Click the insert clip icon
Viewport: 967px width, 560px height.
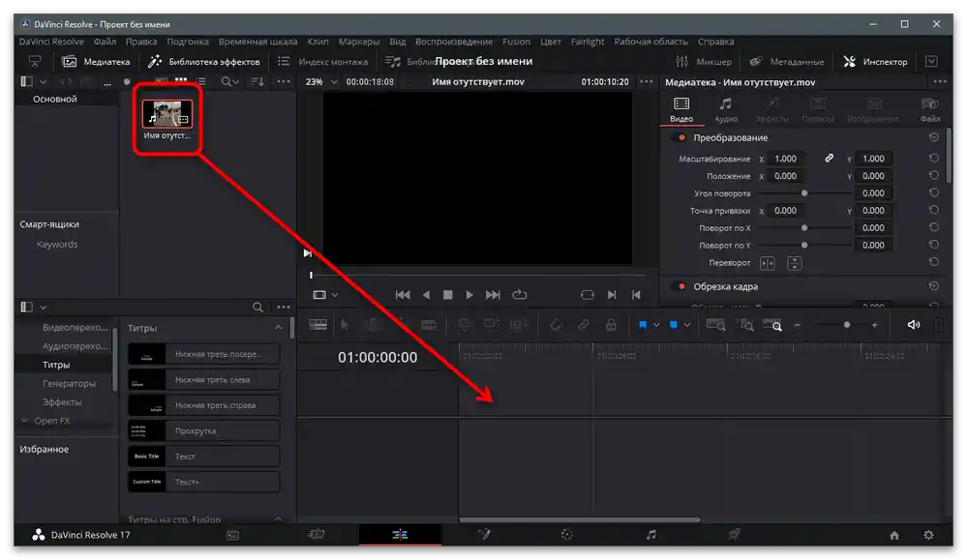464,325
